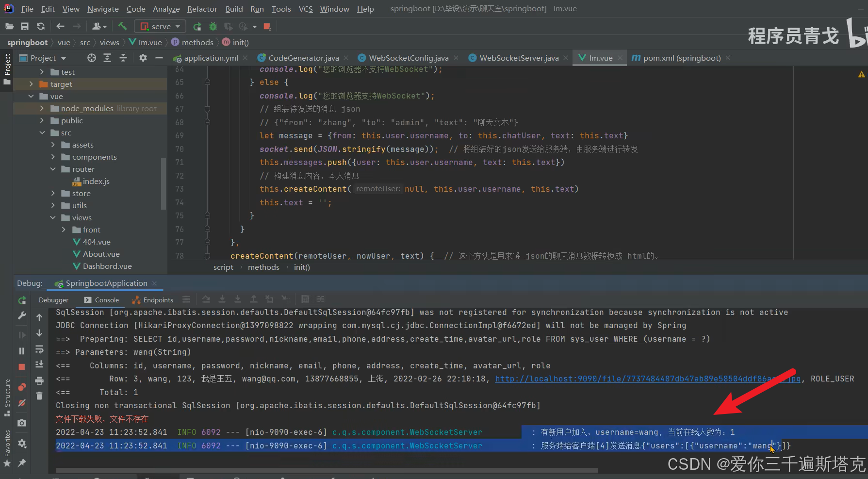Viewport: 868px width, 479px height.
Task: Open the Refactor menu
Action: click(202, 9)
